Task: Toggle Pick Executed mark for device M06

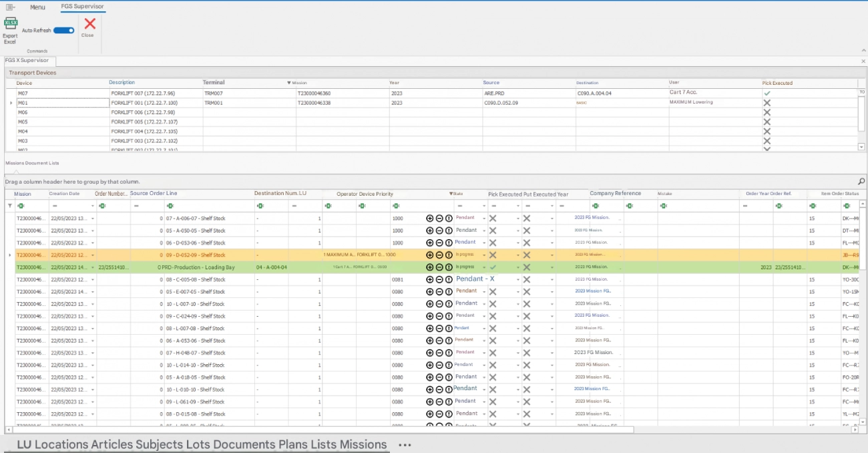Action: (767, 112)
